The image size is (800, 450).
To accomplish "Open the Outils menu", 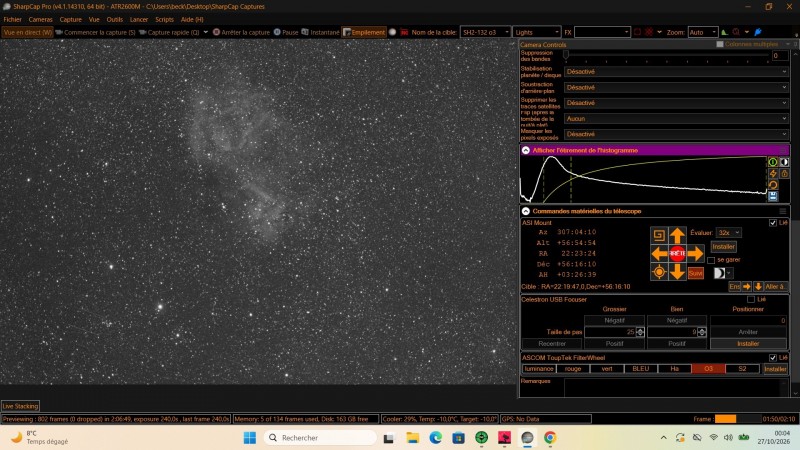I will (114, 19).
